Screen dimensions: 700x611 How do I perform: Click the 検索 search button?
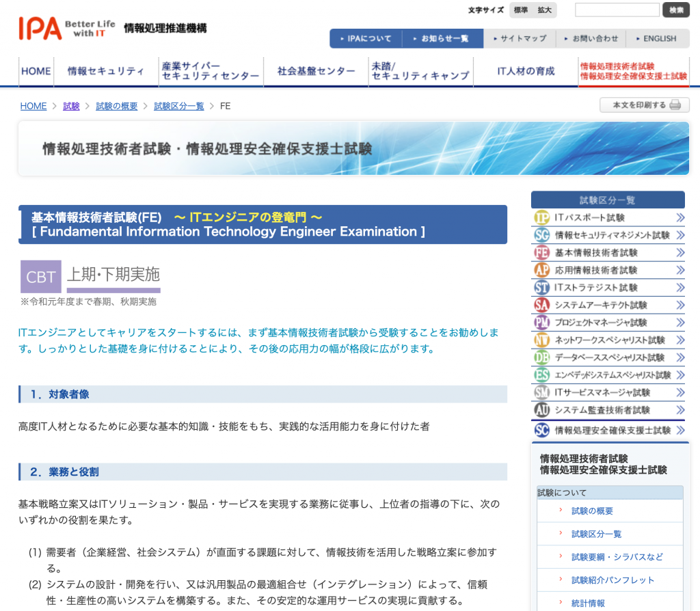(676, 10)
